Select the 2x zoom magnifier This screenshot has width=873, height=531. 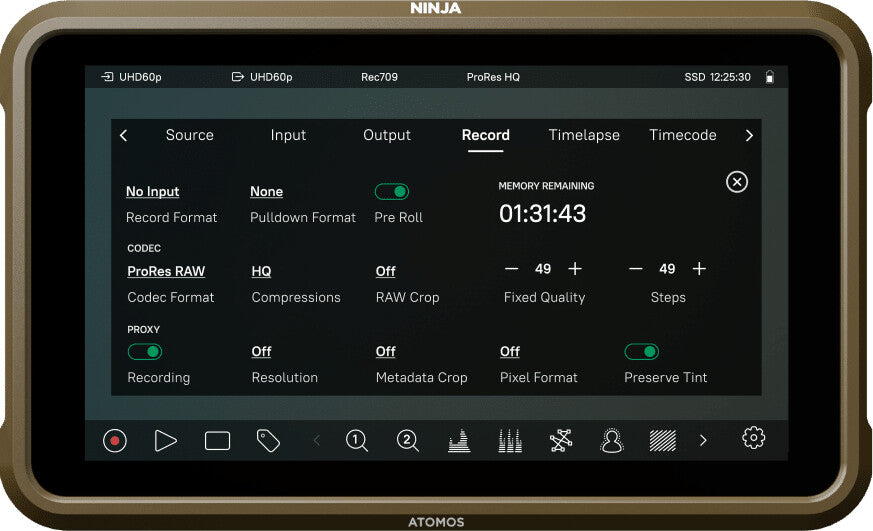[408, 441]
